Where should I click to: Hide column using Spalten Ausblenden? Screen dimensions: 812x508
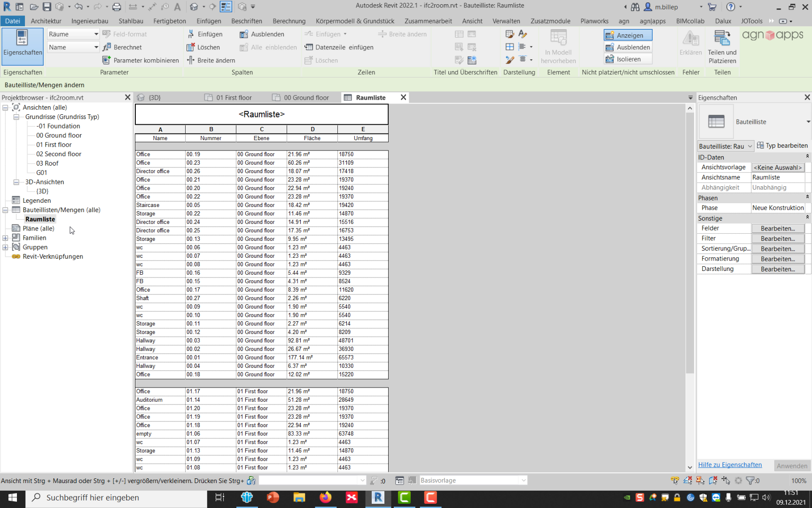262,34
